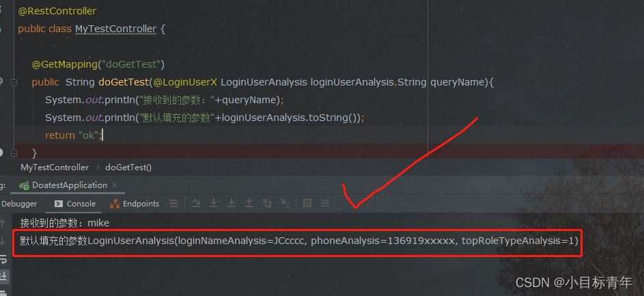Click the doGetTest() breadcrumb
Image resolution: width=644 pixels, height=296 pixels.
coord(128,167)
